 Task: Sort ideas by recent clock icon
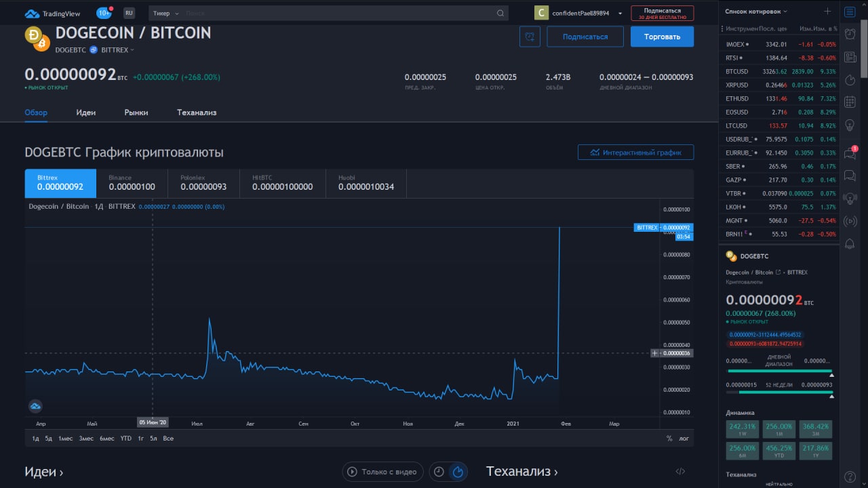(x=439, y=472)
